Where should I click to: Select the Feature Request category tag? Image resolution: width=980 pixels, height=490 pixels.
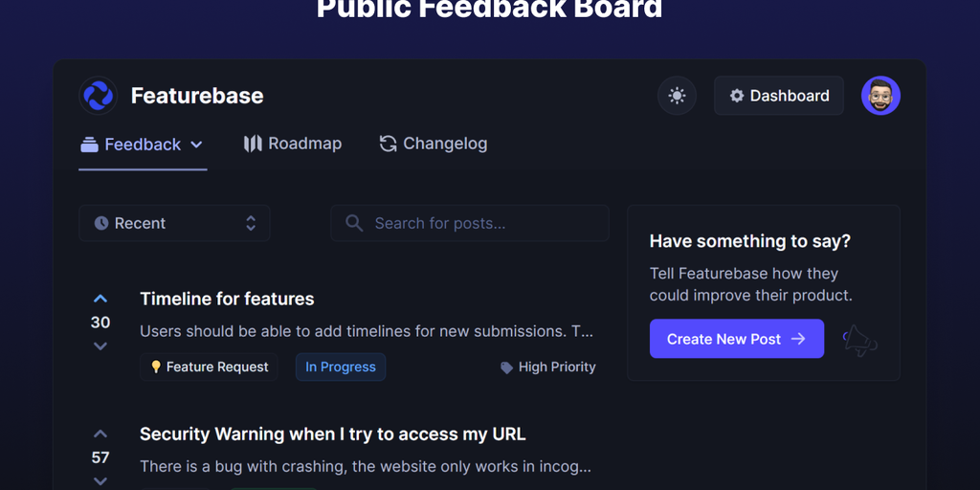pyautogui.click(x=210, y=367)
